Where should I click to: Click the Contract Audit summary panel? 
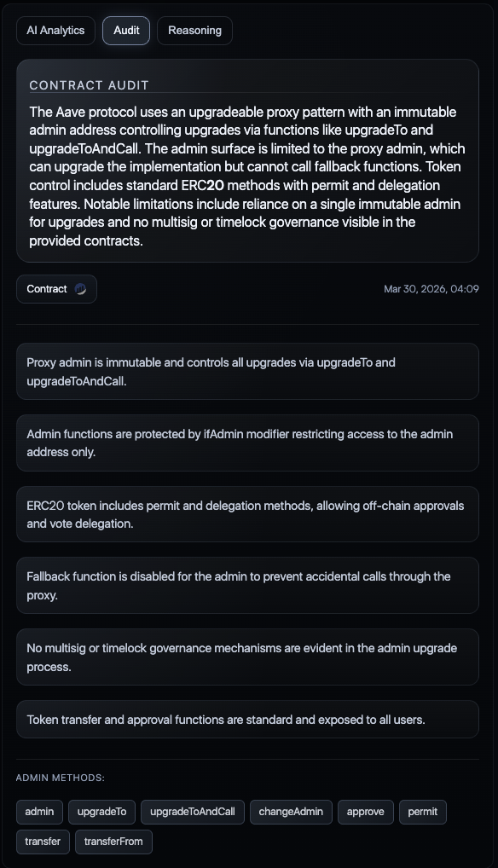(x=247, y=160)
